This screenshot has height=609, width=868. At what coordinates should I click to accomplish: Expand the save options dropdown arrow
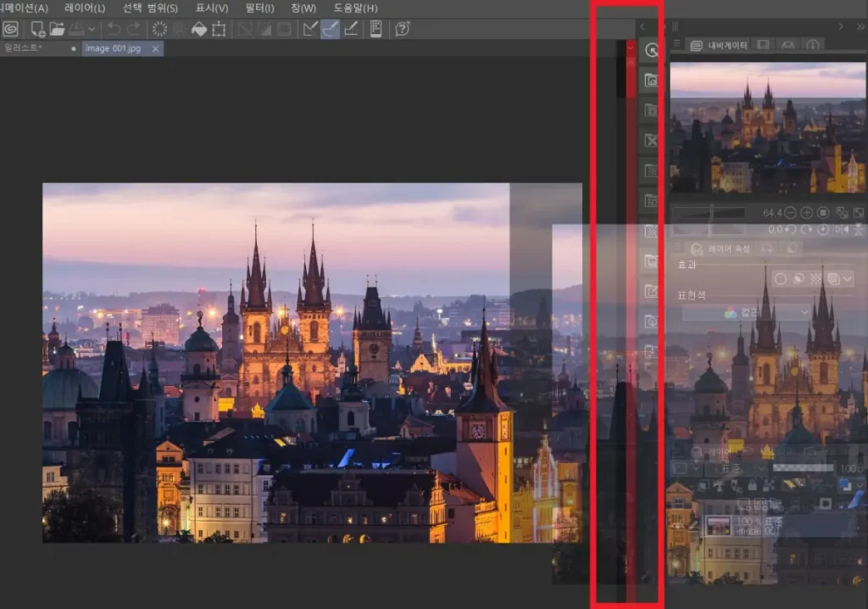[92, 30]
